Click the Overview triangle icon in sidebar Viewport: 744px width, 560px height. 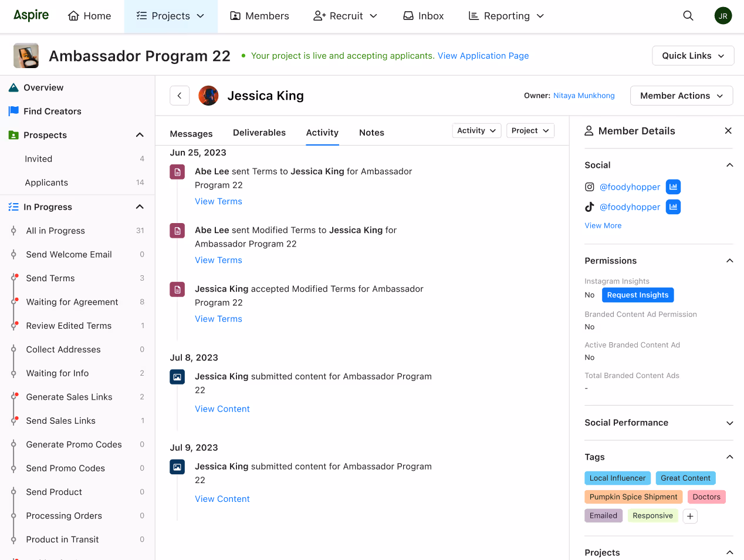click(13, 87)
